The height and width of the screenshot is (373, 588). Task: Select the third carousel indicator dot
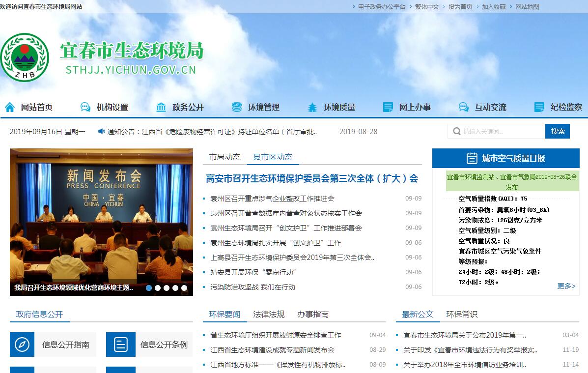pos(167,288)
